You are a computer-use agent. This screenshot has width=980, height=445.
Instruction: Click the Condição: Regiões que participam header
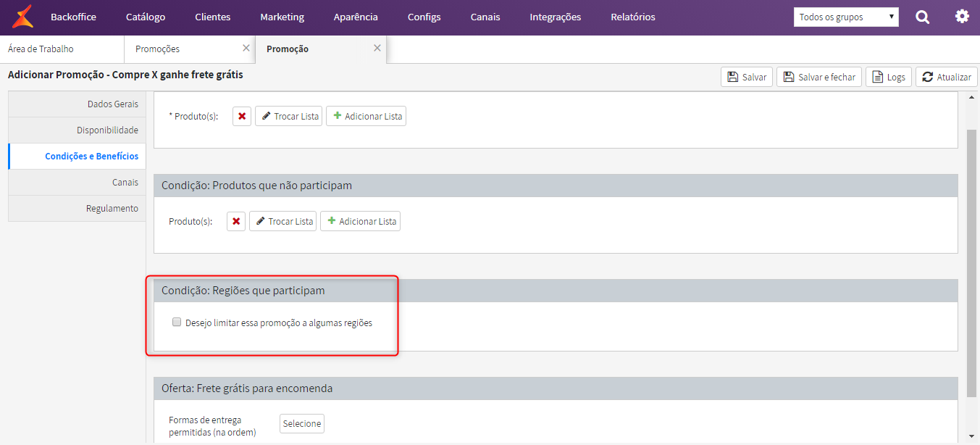556,291
